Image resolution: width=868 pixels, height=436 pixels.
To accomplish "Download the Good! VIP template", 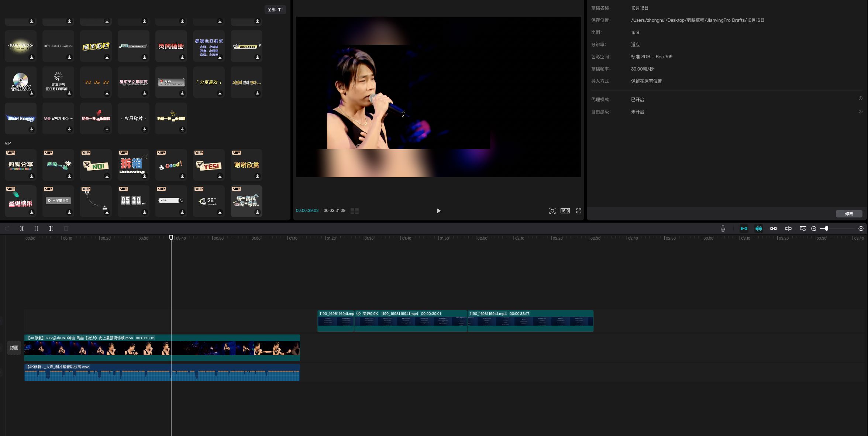I will (x=182, y=176).
